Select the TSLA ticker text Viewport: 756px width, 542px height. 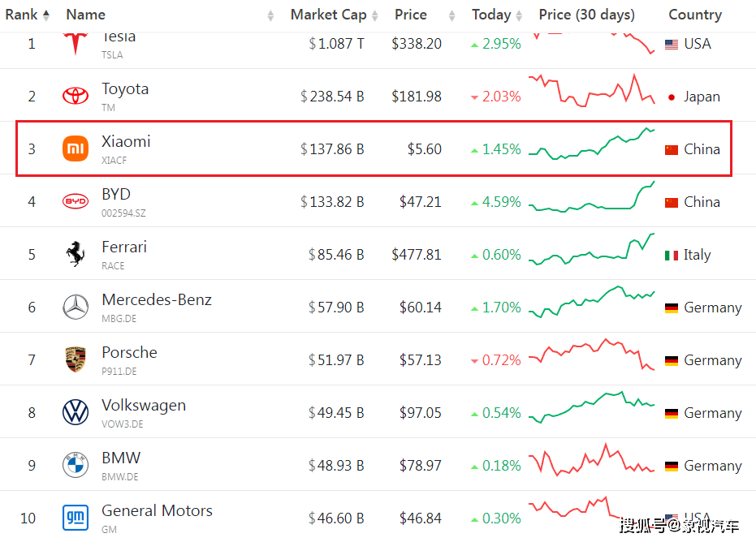tap(112, 55)
